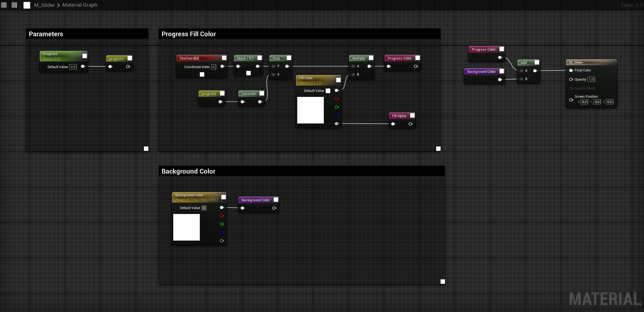Click the Final Color input pin on M_Slider
Image resolution: width=644 pixels, height=312 pixels.
(x=571, y=70)
